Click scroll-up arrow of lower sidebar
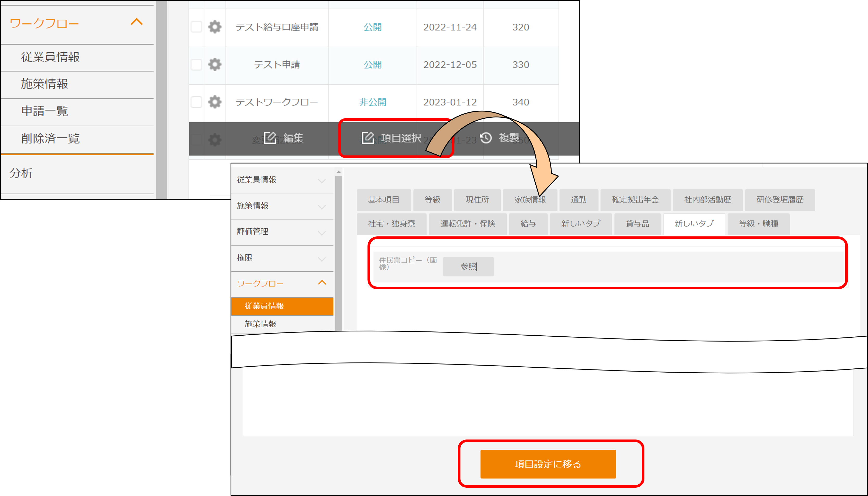Image resolution: width=868 pixels, height=496 pixels. [x=339, y=172]
